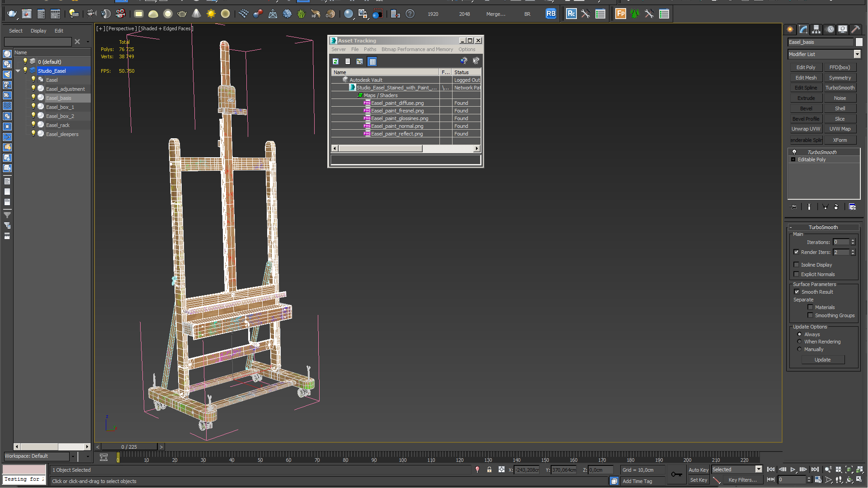Open the Selected key filter dropdown
868x488 pixels.
point(759,469)
